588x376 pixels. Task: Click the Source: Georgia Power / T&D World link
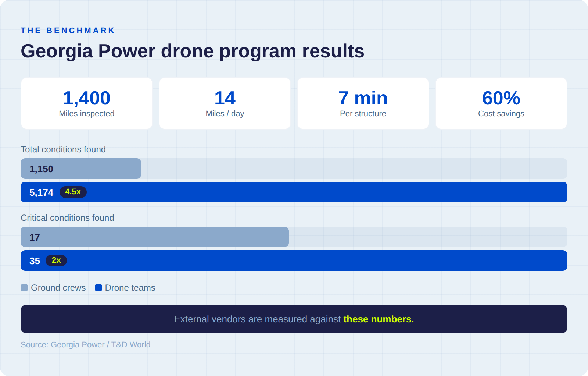(x=86, y=345)
